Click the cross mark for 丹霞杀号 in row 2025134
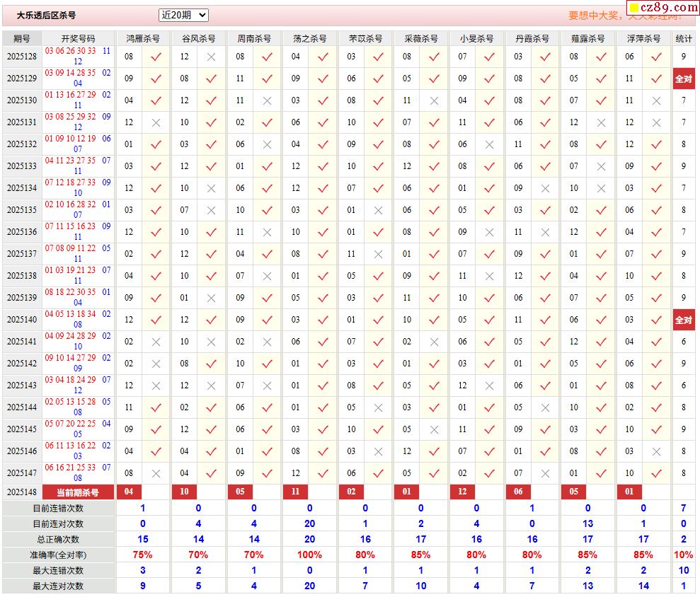 pyautogui.click(x=545, y=189)
